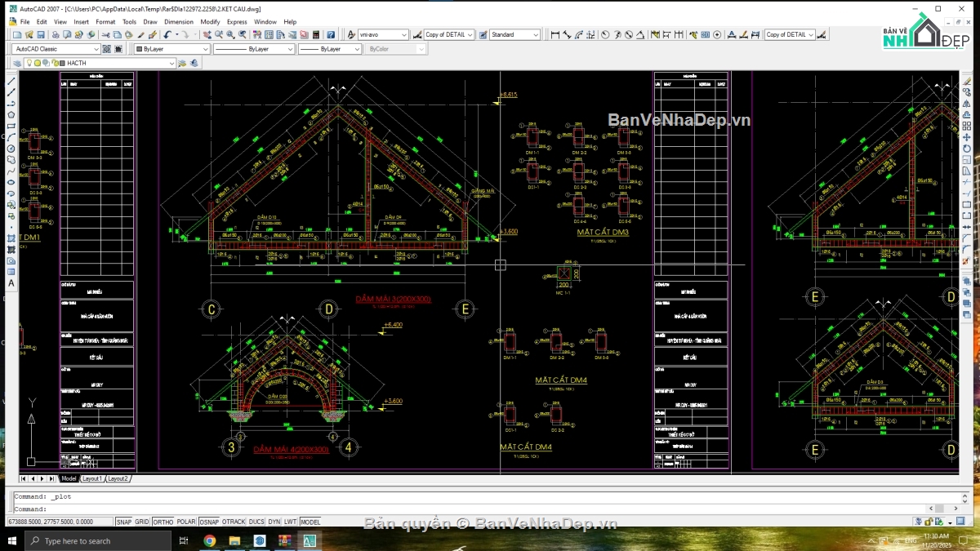This screenshot has width=980, height=551.
Task: Click the Undo arrow icon
Action: (167, 35)
